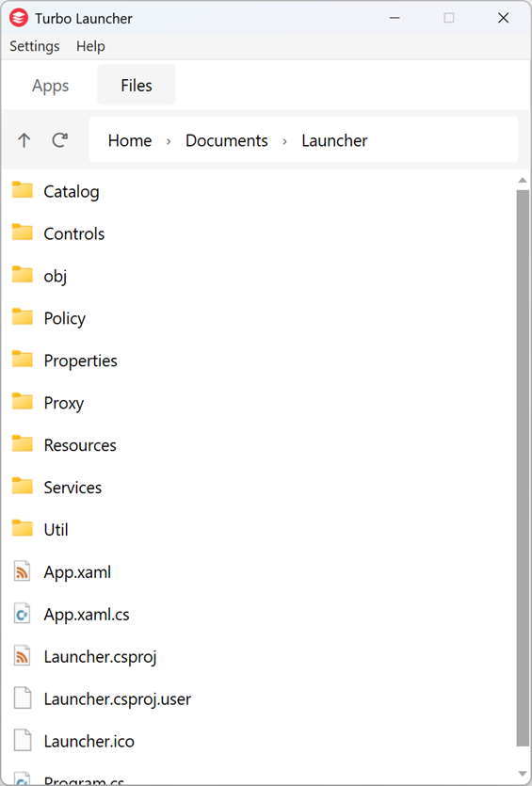Click the vertical scrollbar thumb

(523, 468)
